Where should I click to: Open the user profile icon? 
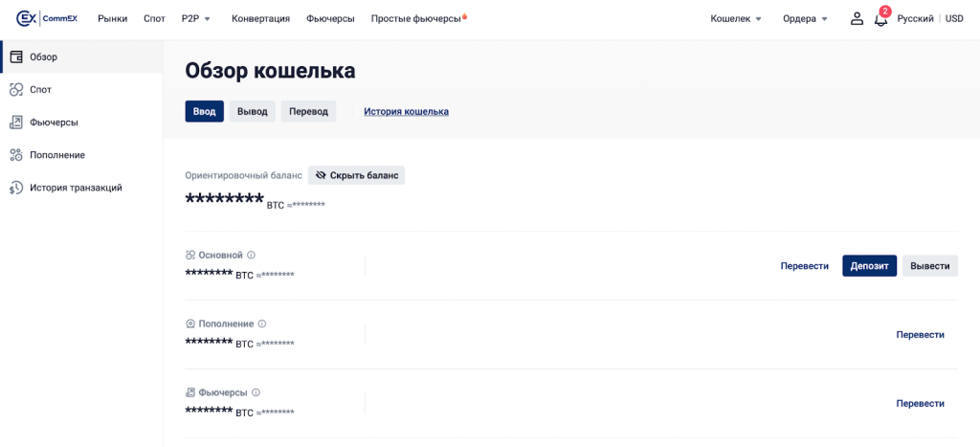tap(857, 18)
